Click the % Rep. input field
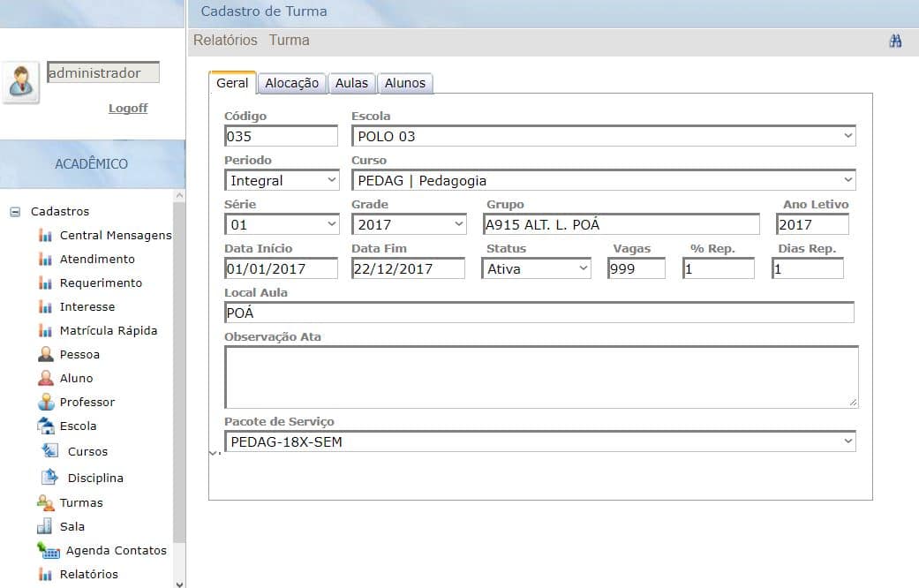The width and height of the screenshot is (919, 588). 719,268
